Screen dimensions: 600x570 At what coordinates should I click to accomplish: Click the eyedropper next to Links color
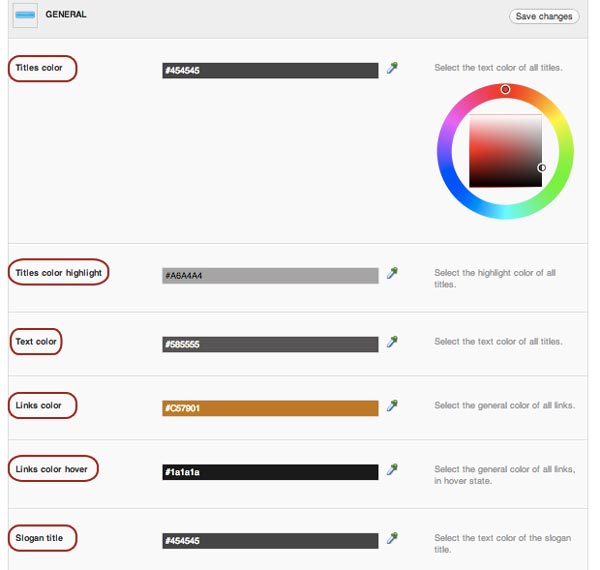(392, 406)
